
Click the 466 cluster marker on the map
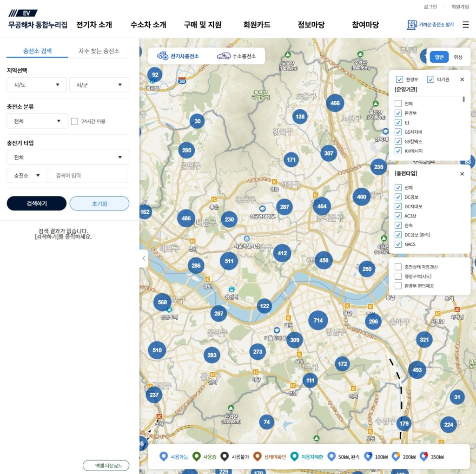pyautogui.click(x=335, y=103)
